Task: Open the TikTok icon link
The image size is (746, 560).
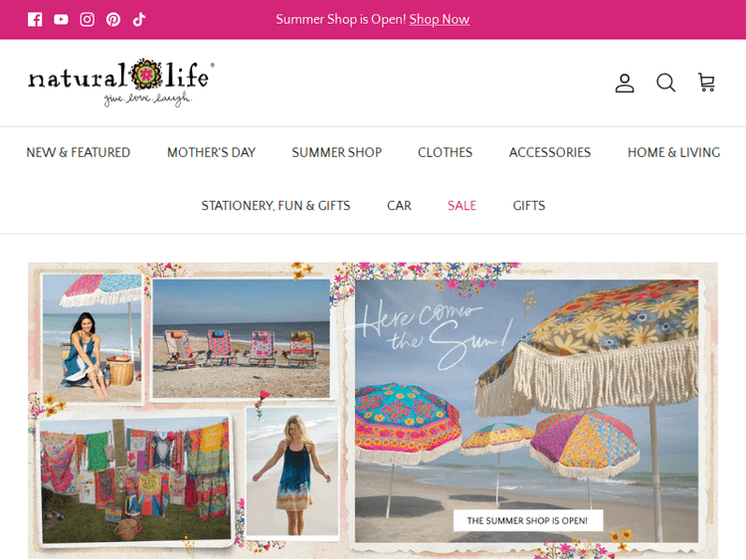Action: [x=139, y=20]
